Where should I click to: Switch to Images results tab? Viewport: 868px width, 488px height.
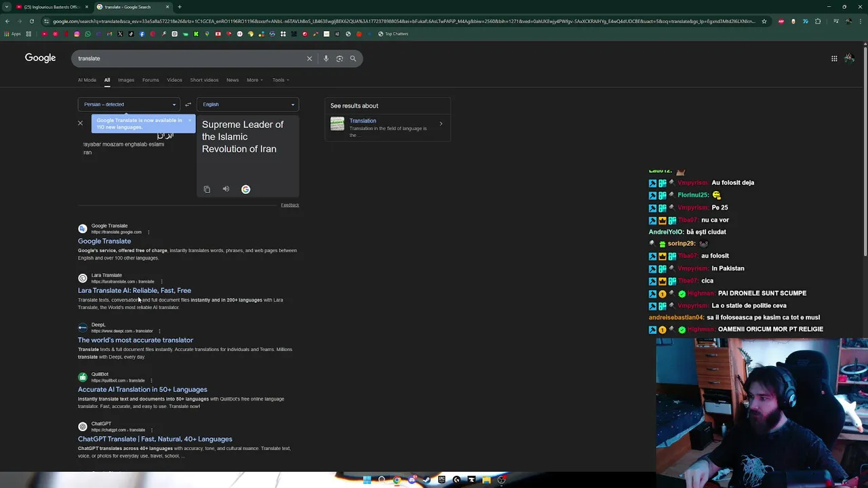[126, 80]
